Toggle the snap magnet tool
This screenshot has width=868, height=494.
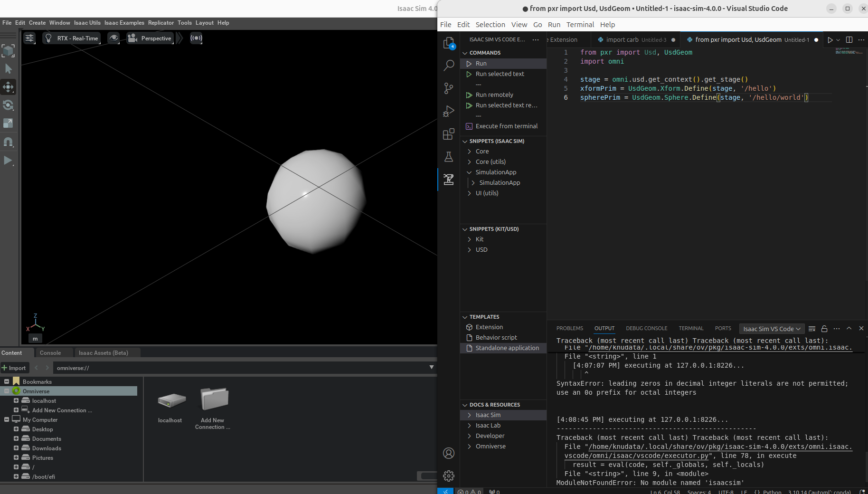click(x=8, y=142)
